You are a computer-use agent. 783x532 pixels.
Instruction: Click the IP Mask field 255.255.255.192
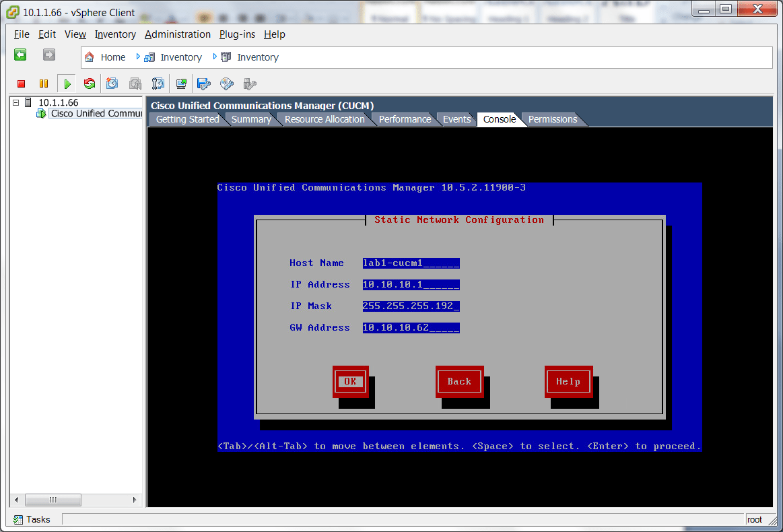[x=411, y=306]
